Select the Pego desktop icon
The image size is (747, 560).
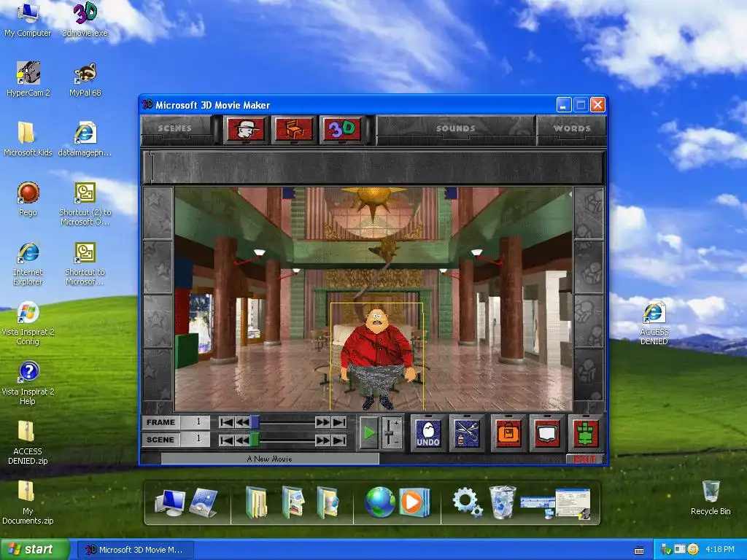[x=28, y=199]
